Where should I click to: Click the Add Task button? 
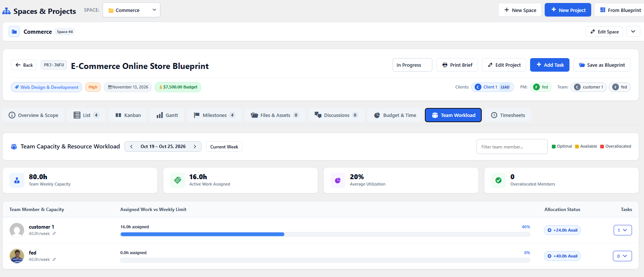550,65
